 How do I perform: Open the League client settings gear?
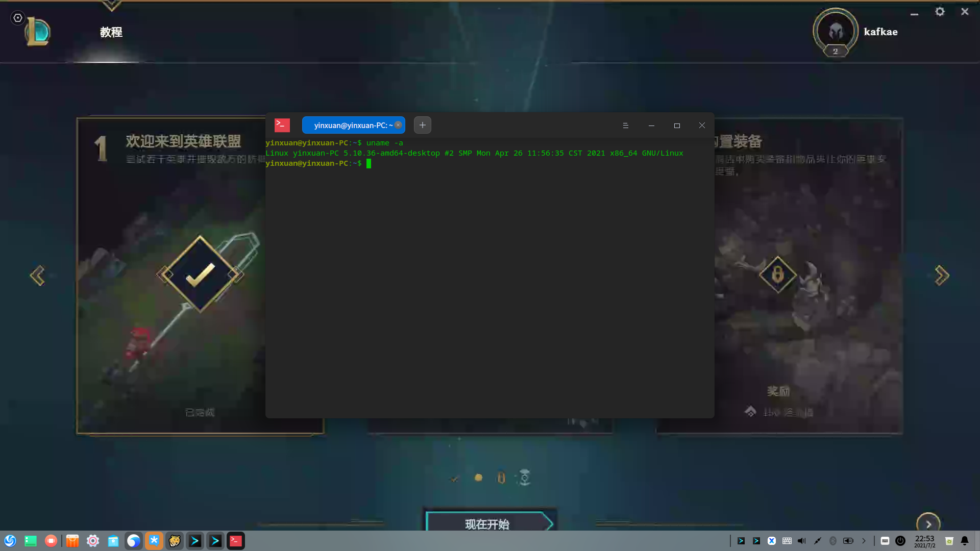point(940,11)
